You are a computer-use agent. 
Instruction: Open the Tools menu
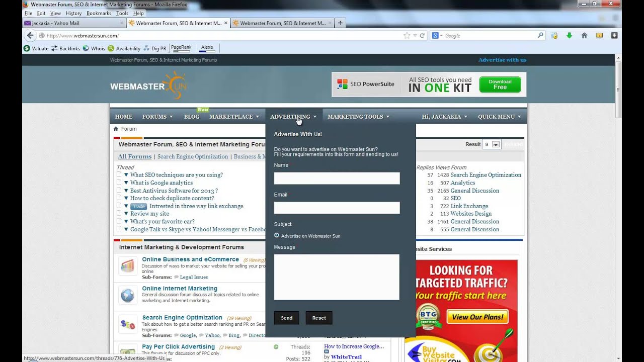coord(122,13)
